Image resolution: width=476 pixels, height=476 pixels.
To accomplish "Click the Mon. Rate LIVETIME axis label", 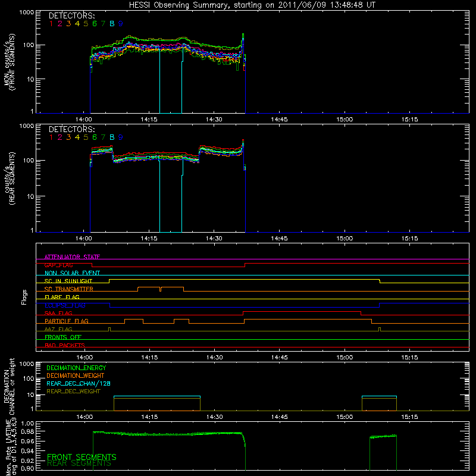I will pyautogui.click(x=11, y=447).
